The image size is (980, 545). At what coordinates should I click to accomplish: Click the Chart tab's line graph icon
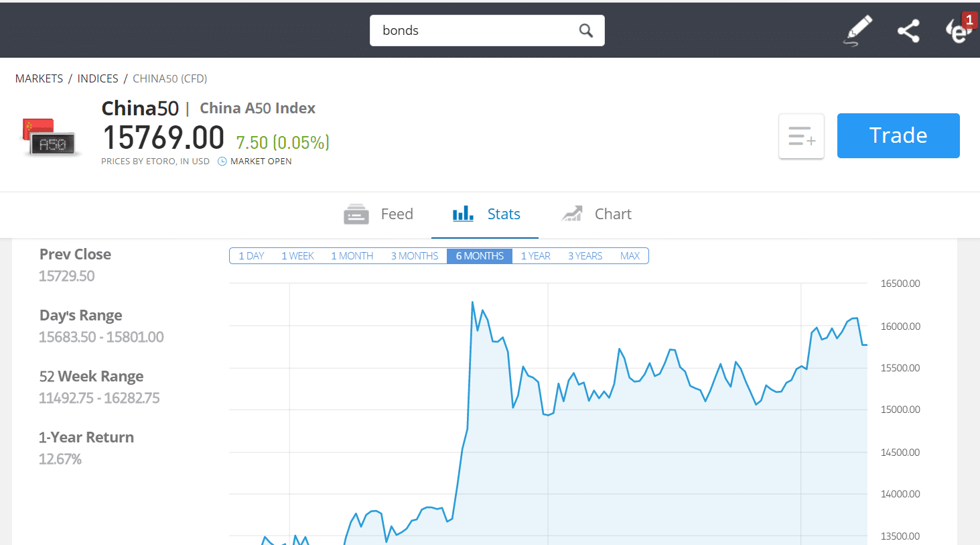[x=572, y=214]
